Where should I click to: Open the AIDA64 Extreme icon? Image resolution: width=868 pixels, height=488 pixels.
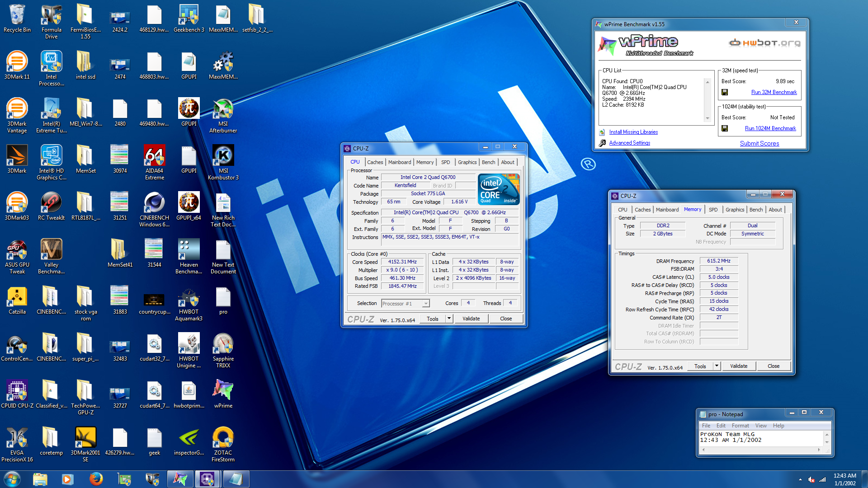(155, 163)
